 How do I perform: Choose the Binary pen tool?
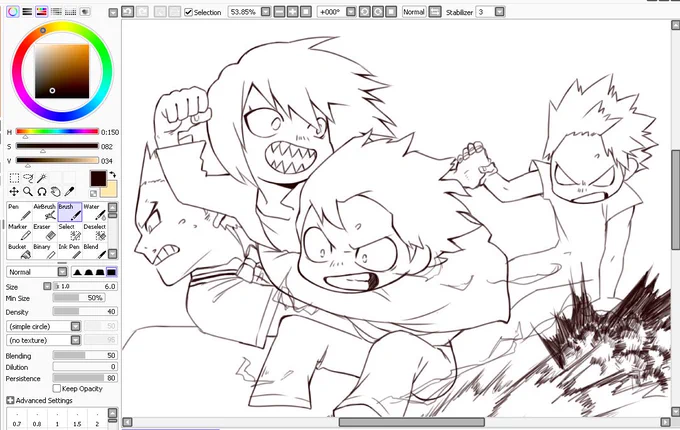(45, 251)
